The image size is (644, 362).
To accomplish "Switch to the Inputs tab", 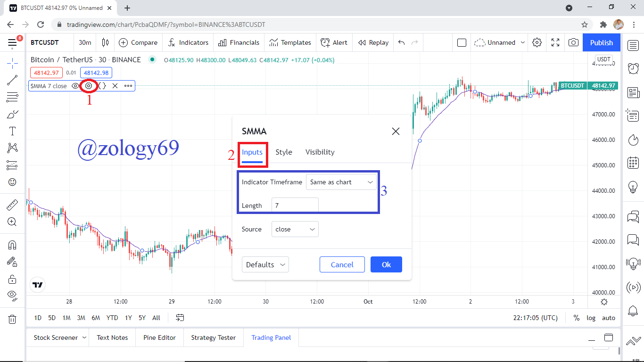I will pos(252,152).
